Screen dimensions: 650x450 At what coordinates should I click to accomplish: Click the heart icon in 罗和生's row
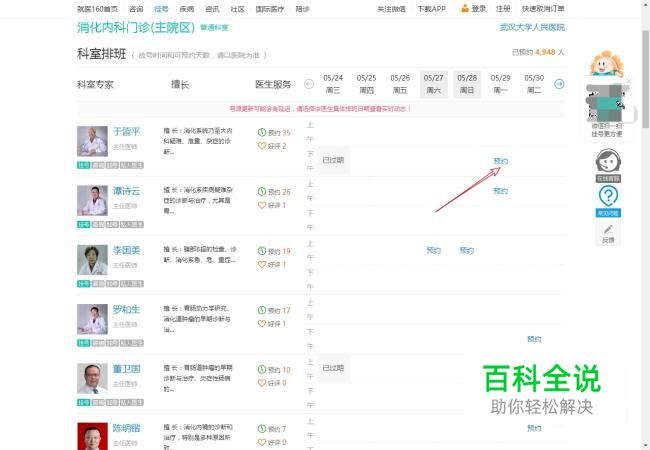[262, 324]
